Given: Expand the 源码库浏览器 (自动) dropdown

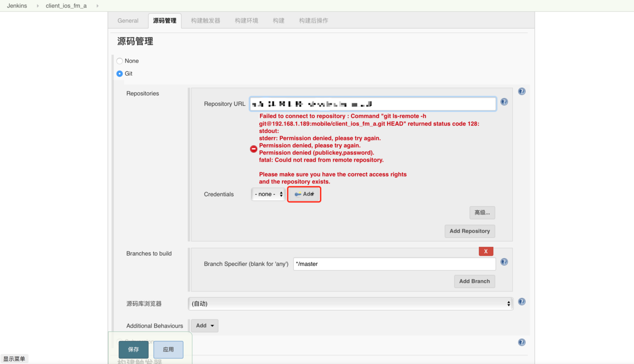Looking at the screenshot, I should (350, 304).
